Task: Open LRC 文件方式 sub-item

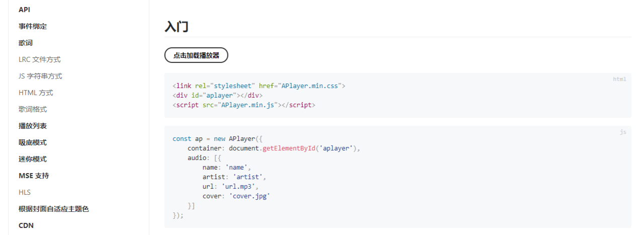Action: 39,59
